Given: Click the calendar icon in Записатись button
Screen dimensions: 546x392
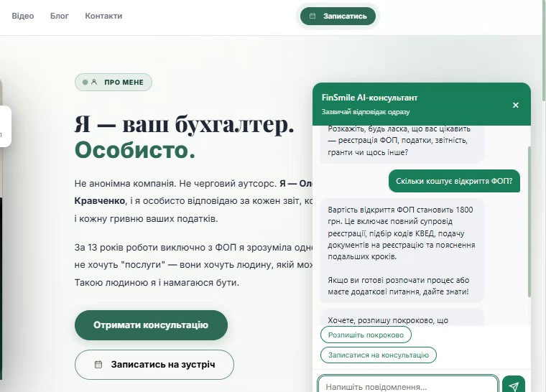Looking at the screenshot, I should [313, 16].
